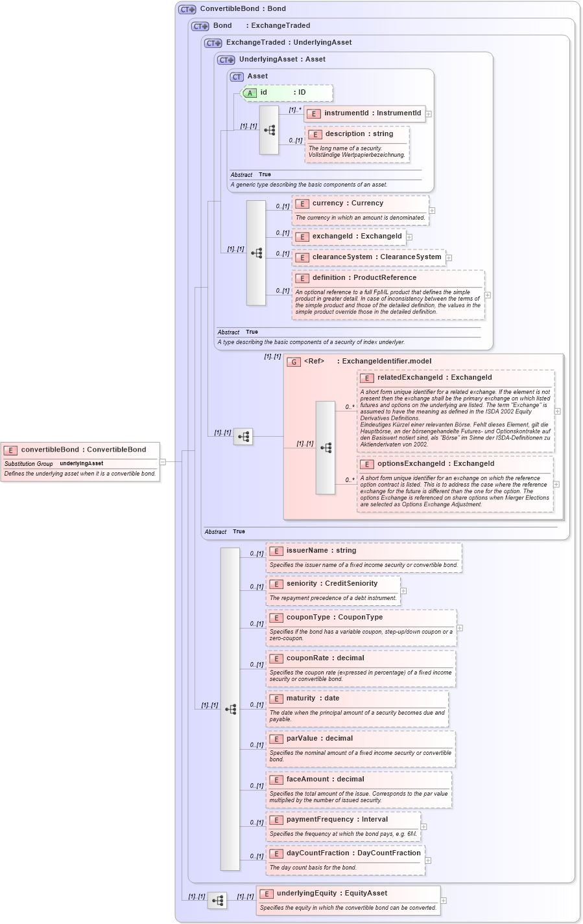Click the E icon on underlyingEquity element
583x924 pixels.
tap(267, 893)
